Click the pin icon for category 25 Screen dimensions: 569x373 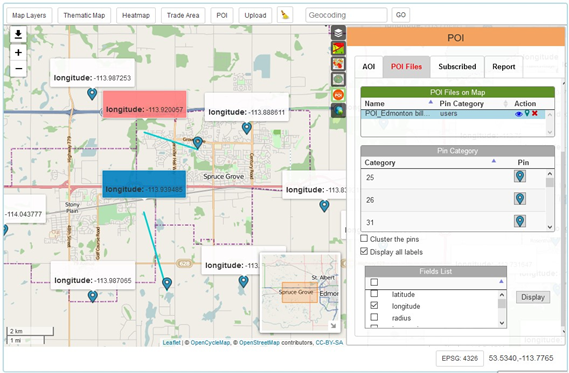pos(520,176)
